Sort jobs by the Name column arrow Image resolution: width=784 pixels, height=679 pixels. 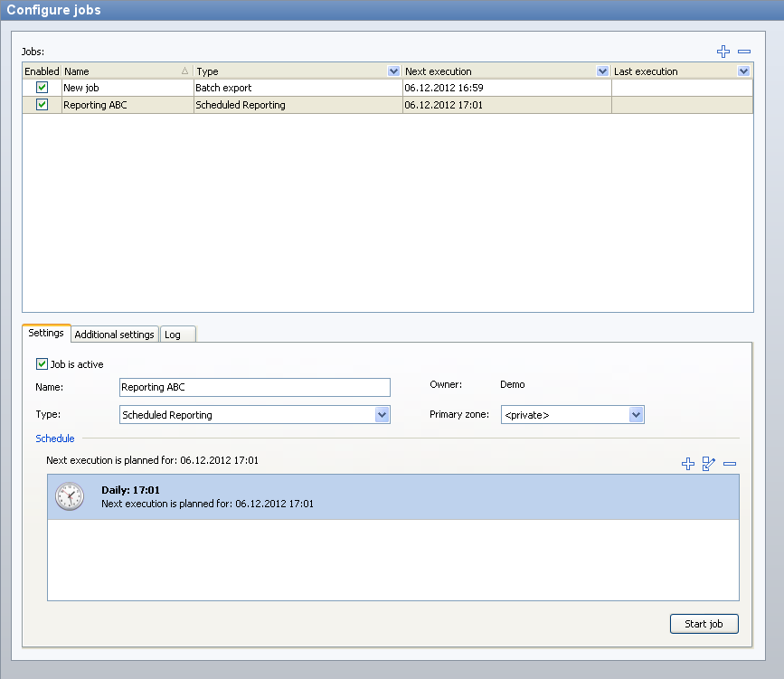tap(185, 71)
